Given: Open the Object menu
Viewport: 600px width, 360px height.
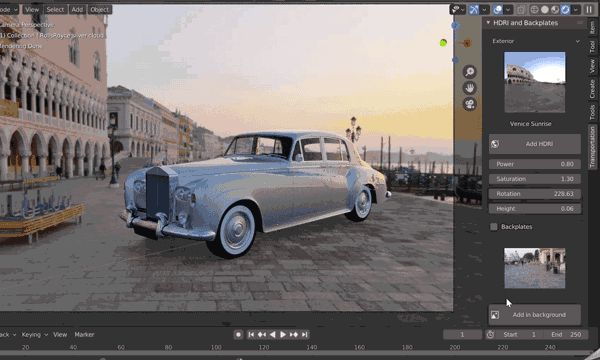Looking at the screenshot, I should click(100, 10).
